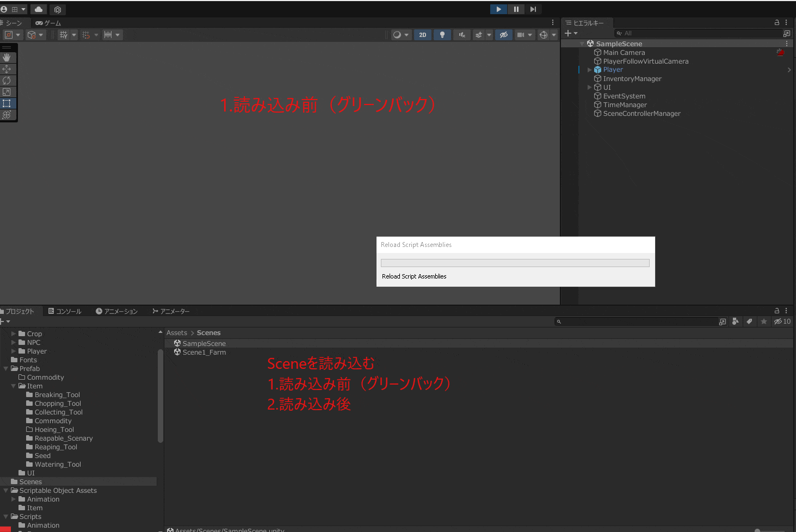
Task: Open Player prefab chevron in Hierarchy
Action: 789,70
